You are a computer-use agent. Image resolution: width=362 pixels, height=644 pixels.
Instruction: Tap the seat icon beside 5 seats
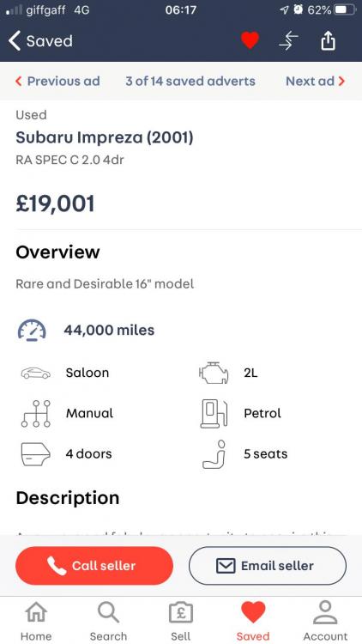click(x=214, y=454)
